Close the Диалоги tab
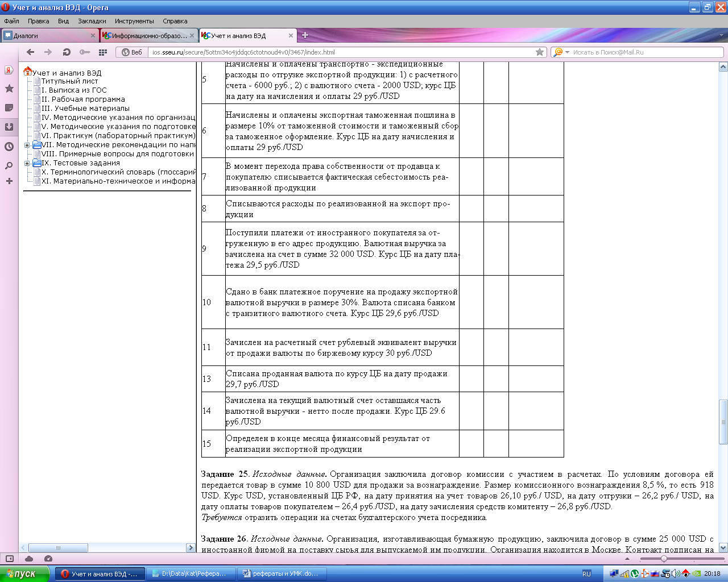This screenshot has width=728, height=582. 93,35
